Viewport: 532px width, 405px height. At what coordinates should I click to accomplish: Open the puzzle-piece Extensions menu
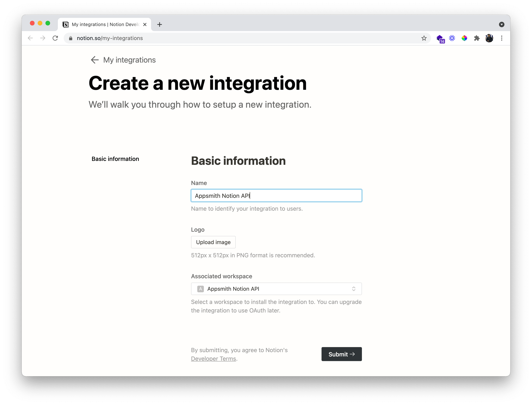(477, 38)
